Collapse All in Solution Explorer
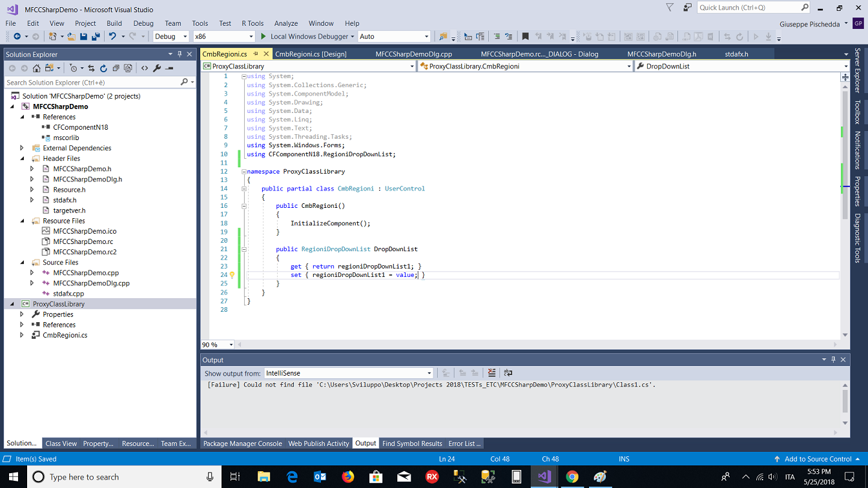868x488 pixels. point(116,68)
